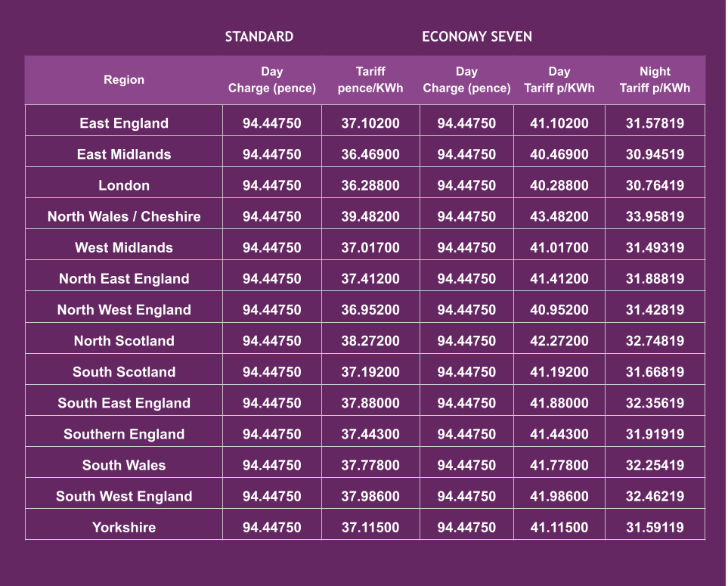Click the Day Charge header under STANDARD

point(272,79)
